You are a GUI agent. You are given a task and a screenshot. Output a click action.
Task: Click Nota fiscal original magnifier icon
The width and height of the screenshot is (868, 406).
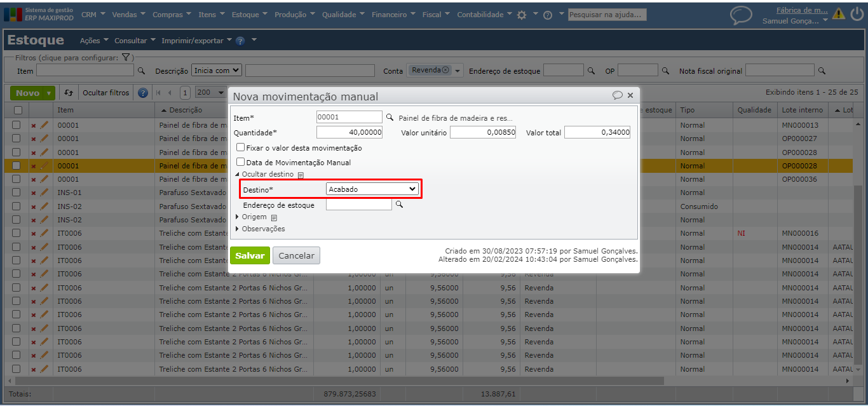822,71
